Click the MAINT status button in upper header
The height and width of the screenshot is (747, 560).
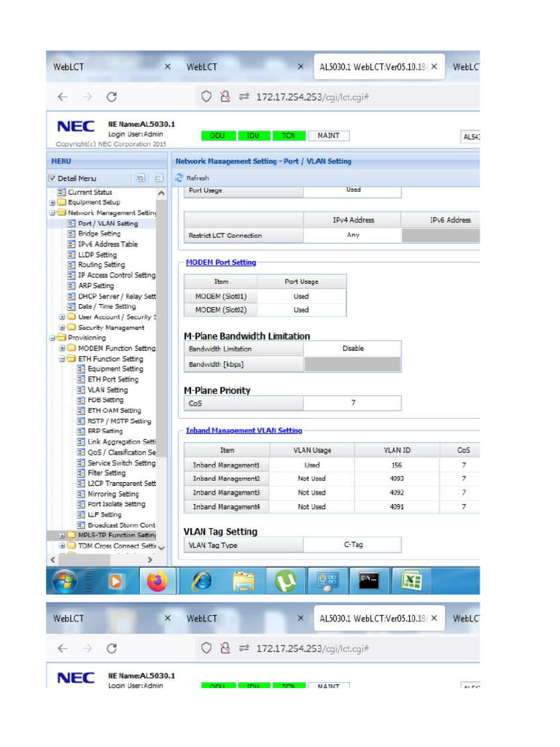329,136
